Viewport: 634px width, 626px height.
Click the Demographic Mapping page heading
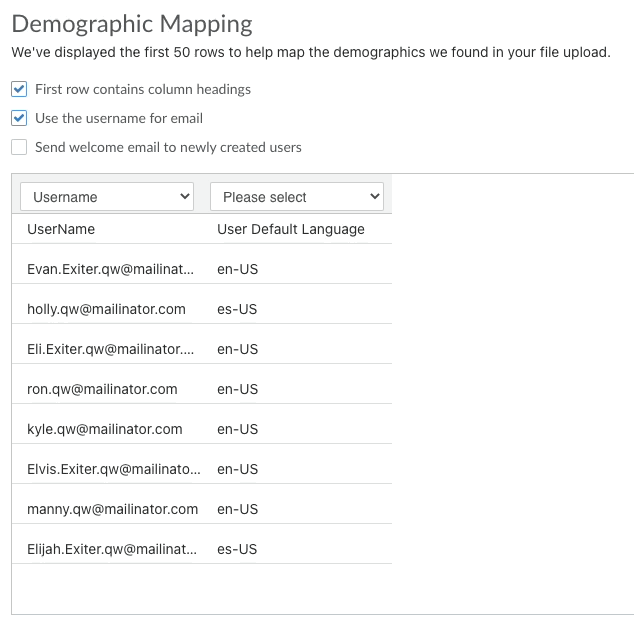pos(132,24)
